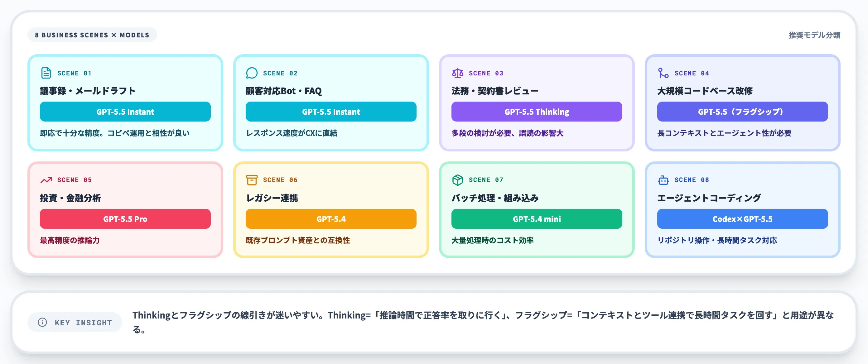Click the document icon in Scene 01 card

(x=46, y=73)
